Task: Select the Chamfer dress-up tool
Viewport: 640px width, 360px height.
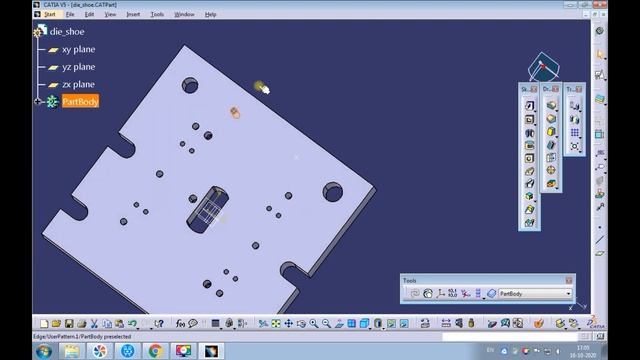Action: tap(551, 118)
